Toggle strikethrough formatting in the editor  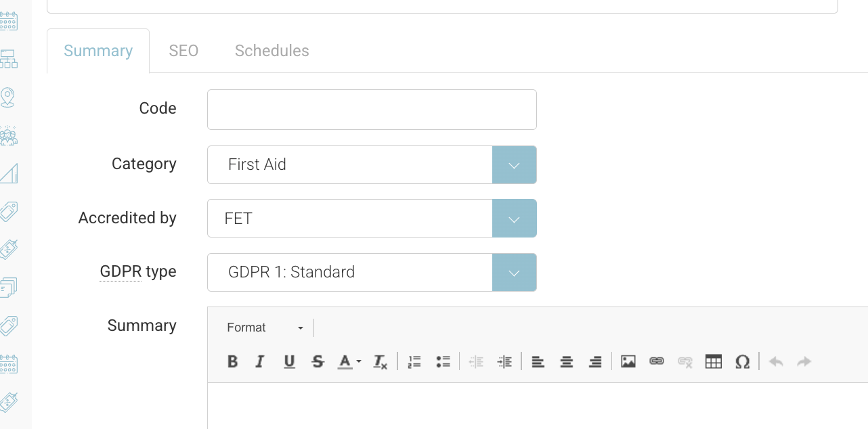(x=318, y=361)
